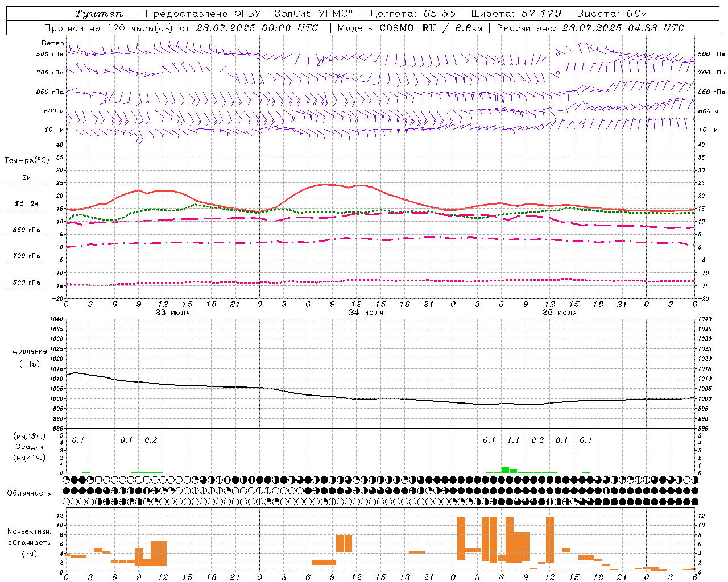728x582 pixels.
Task: Click the 1.1 precipitation value
Action: [513, 440]
